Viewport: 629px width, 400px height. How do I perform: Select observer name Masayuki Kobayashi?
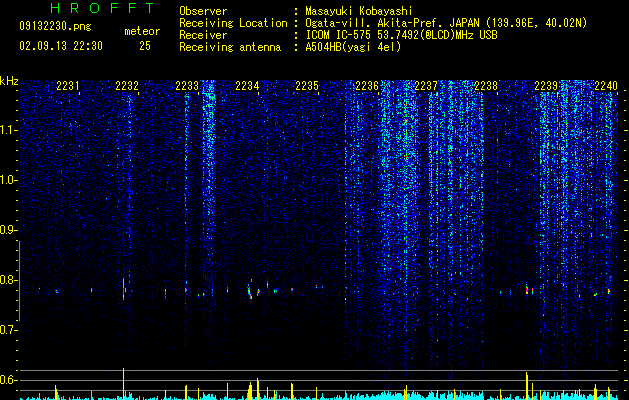359,11
